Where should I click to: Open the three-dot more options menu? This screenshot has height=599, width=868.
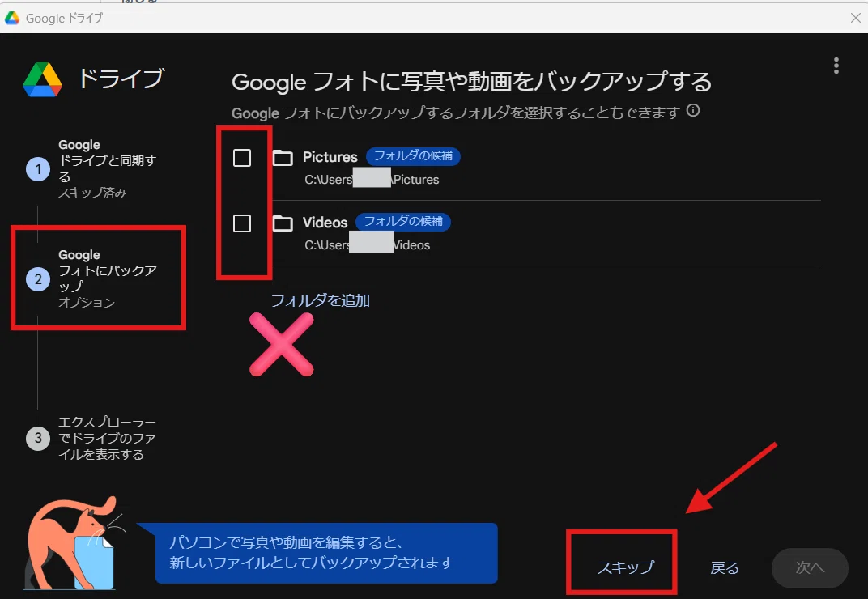point(836,66)
